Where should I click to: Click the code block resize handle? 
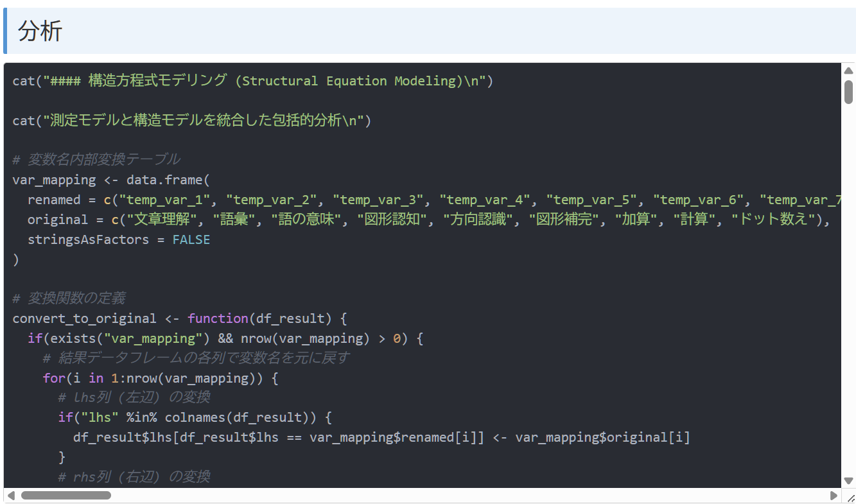tap(850, 498)
